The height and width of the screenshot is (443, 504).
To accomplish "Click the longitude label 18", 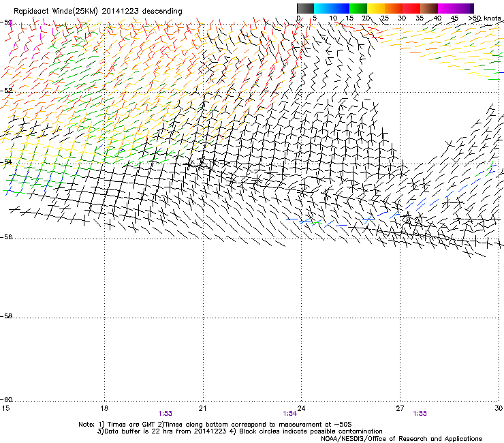I will [x=104, y=408].
